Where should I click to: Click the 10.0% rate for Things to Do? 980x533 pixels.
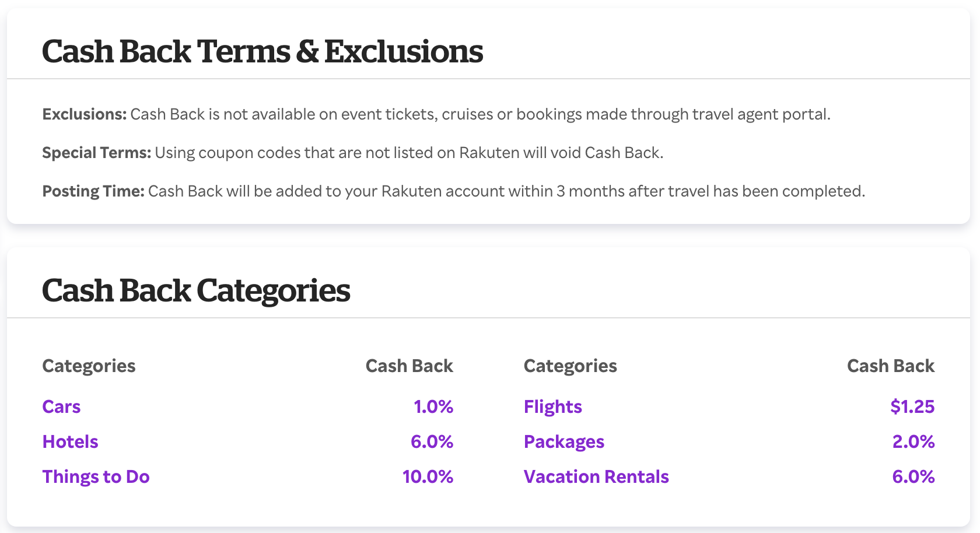tap(427, 476)
